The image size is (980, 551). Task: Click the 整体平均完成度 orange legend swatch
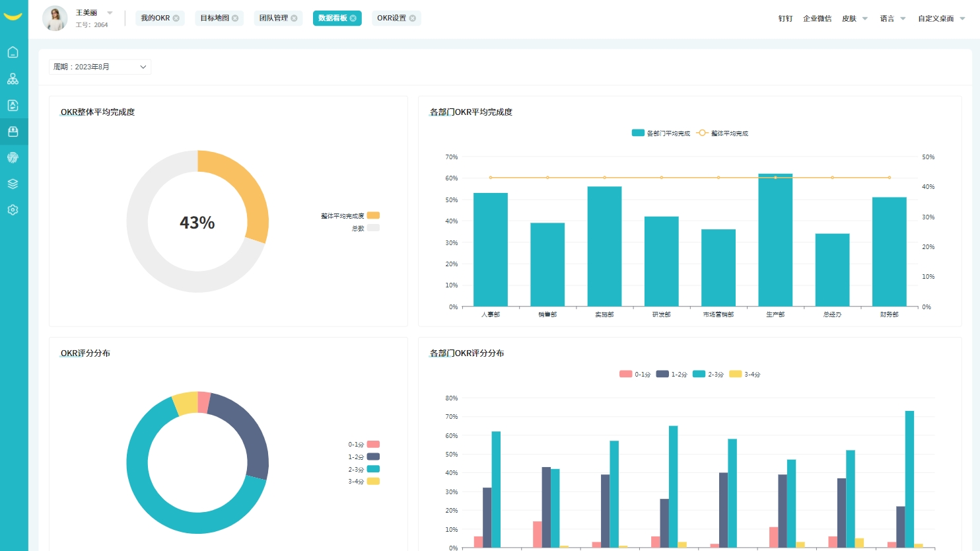click(x=373, y=215)
